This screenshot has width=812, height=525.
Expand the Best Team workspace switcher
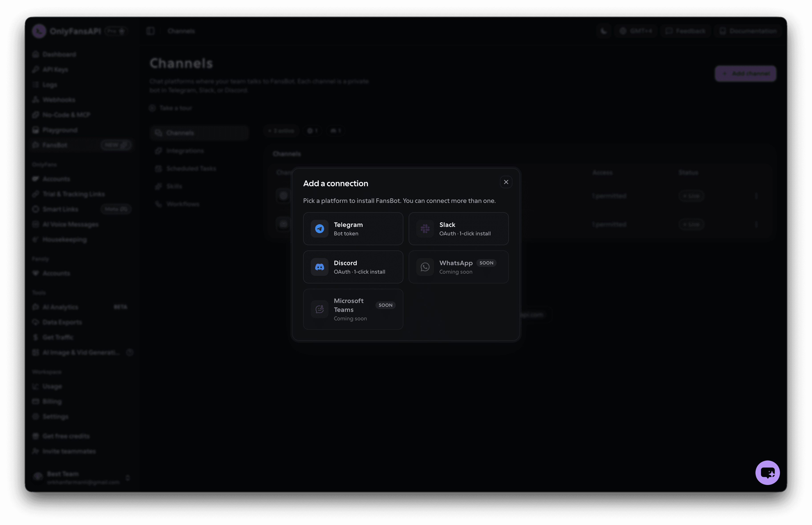82,478
